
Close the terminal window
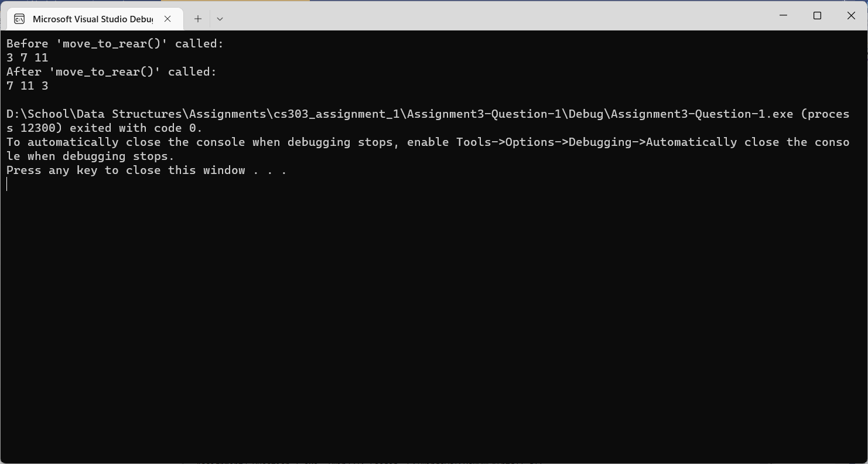(851, 16)
